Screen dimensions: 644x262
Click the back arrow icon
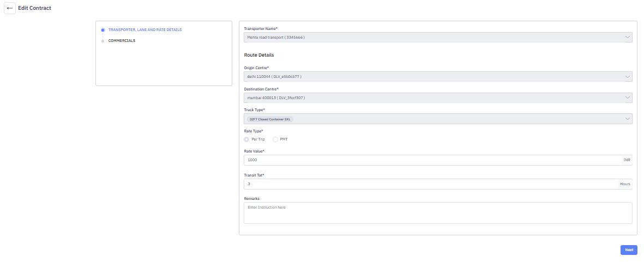[x=10, y=8]
